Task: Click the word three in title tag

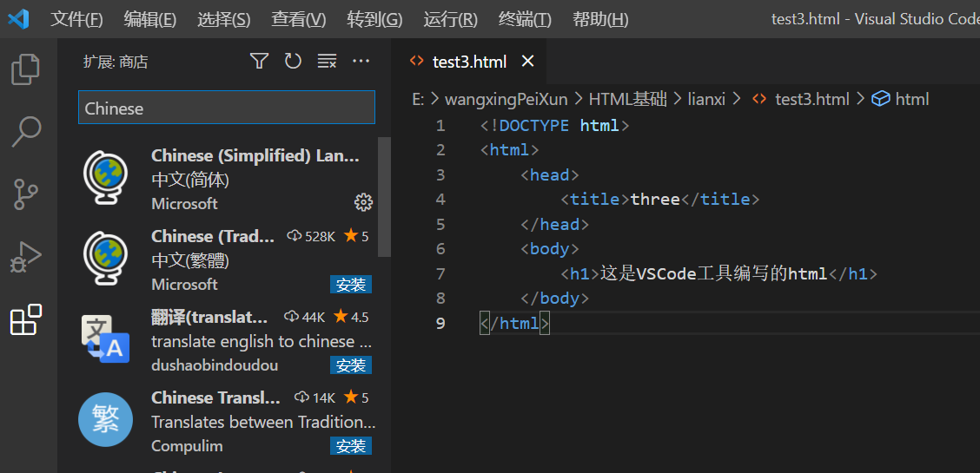Action: [655, 200]
